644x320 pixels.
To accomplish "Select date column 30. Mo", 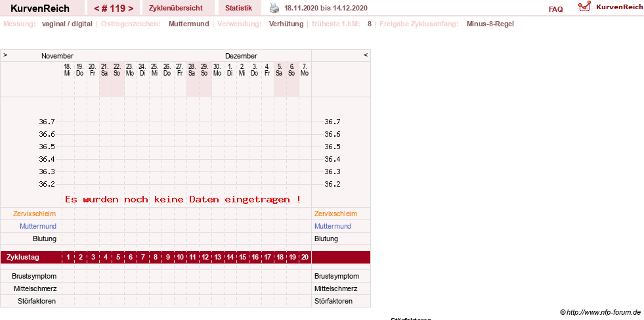I will pos(217,70).
